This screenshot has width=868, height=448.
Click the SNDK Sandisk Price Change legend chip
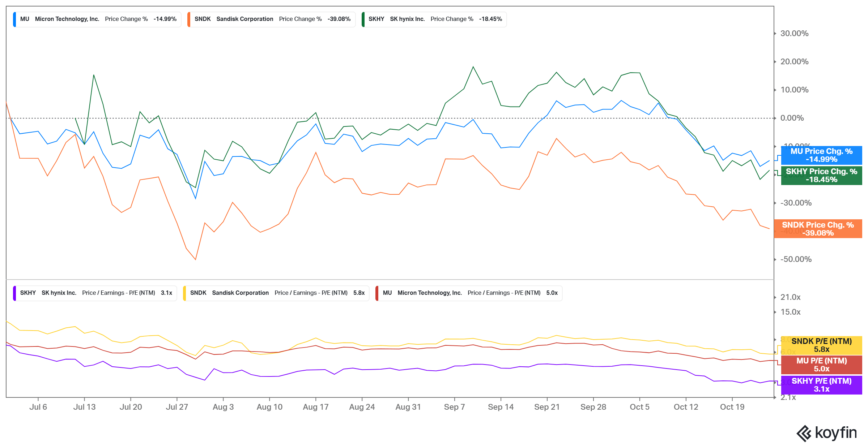point(271,19)
